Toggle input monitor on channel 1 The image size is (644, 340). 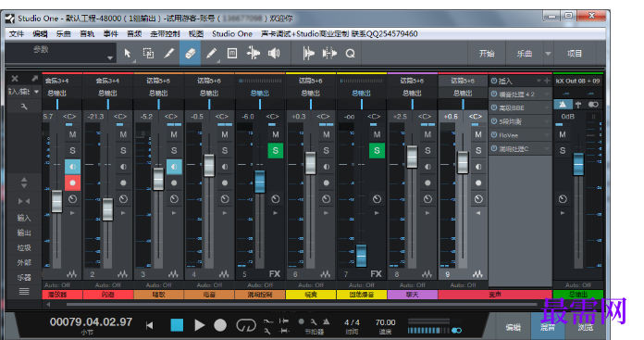[x=72, y=167]
